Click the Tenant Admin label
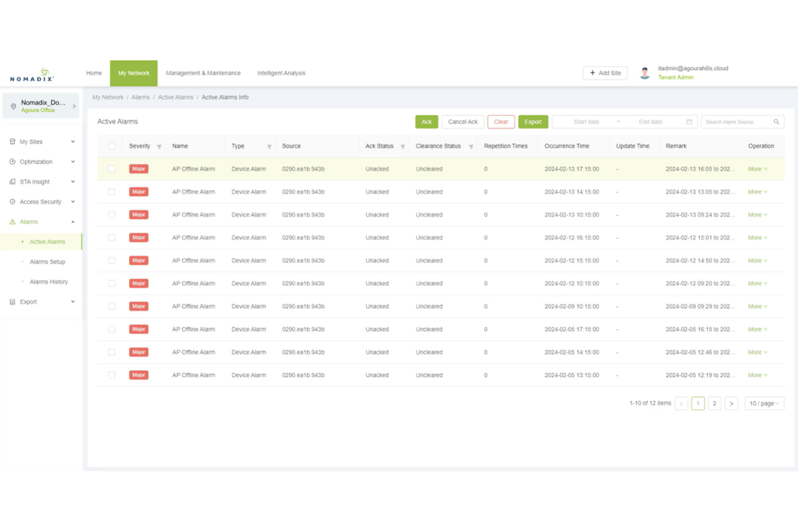This screenshot has height=532, width=798. [676, 78]
